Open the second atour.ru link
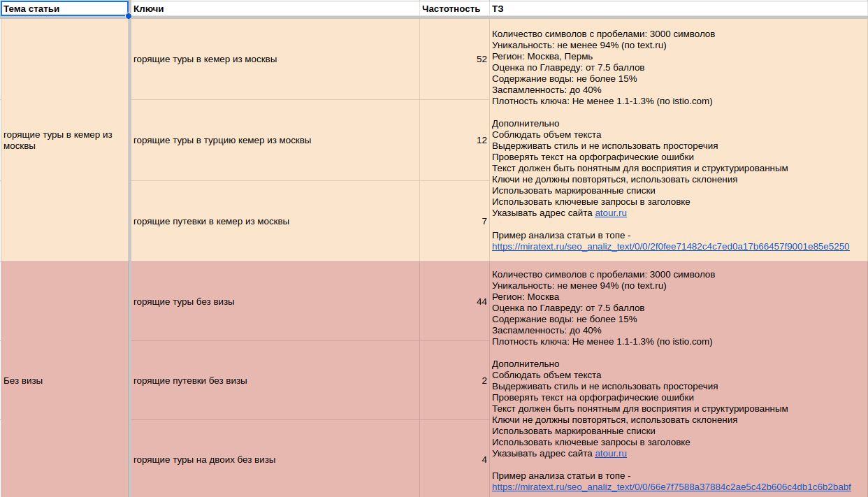868x497 pixels. tap(611, 454)
